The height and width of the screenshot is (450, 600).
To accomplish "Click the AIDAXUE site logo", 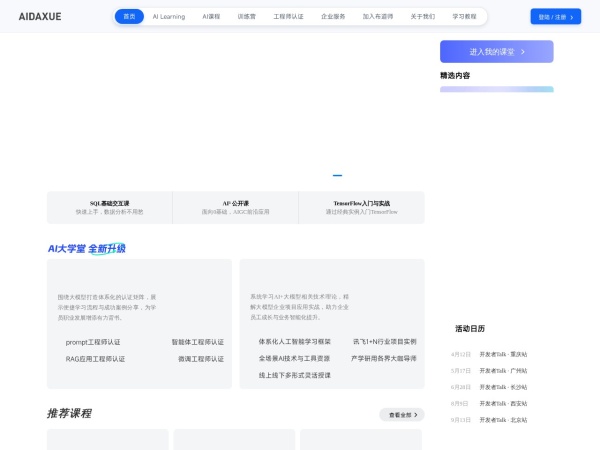I will [x=40, y=16].
